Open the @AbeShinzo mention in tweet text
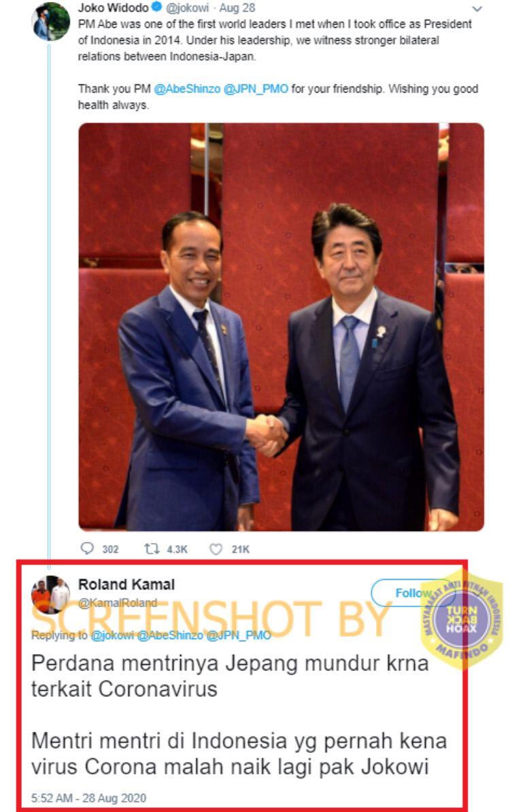This screenshot has height=812, width=510. click(187, 88)
